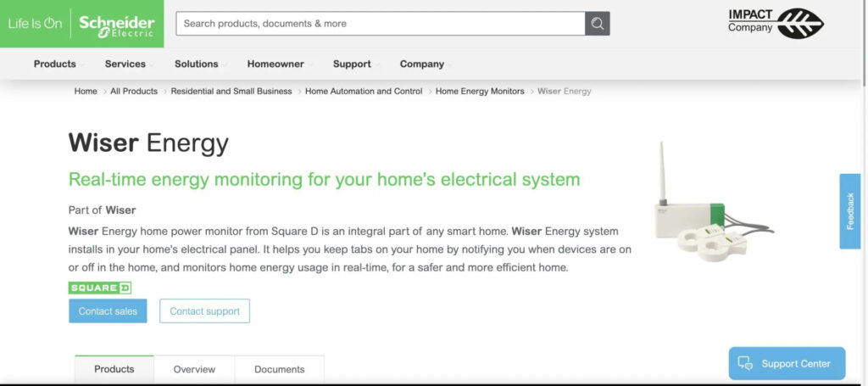The width and height of the screenshot is (868, 386).
Task: Open Home Automation and Control breadcrumb
Action: [x=364, y=92]
